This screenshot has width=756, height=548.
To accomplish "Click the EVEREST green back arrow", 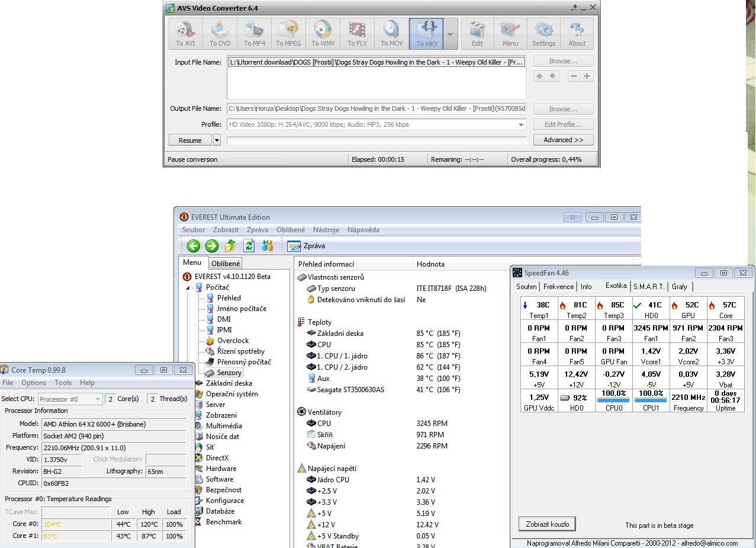I will [x=193, y=246].
